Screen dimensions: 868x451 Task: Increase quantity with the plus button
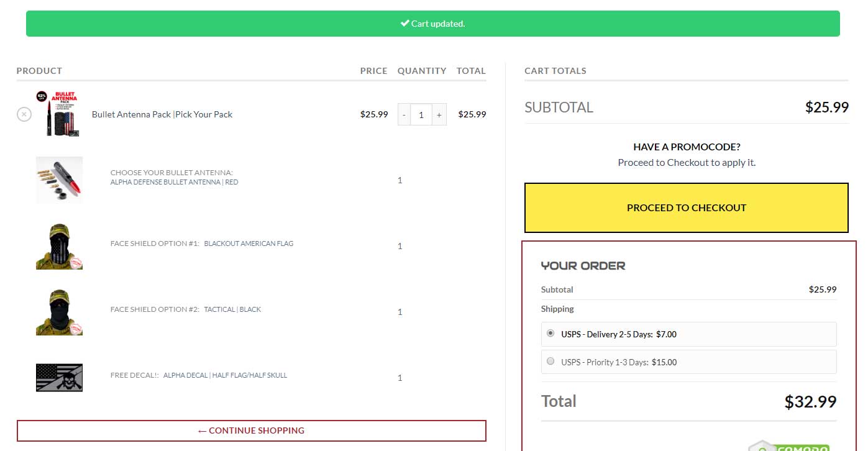point(439,115)
